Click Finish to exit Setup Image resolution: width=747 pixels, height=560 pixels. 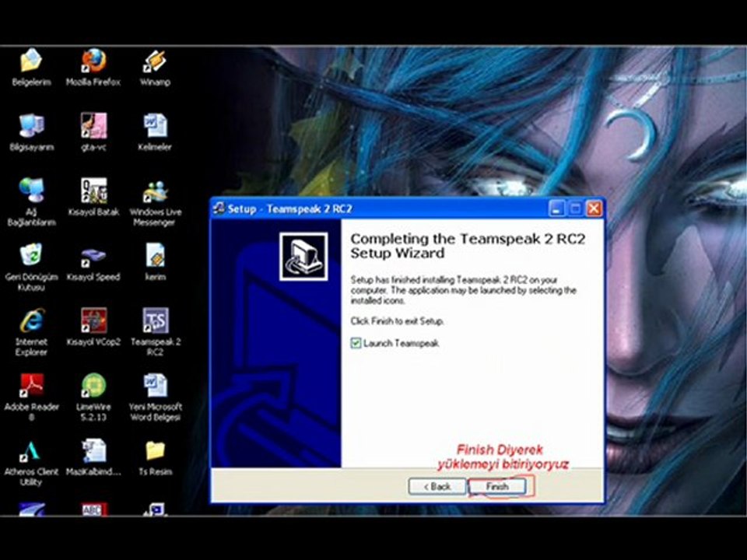pyautogui.click(x=497, y=487)
